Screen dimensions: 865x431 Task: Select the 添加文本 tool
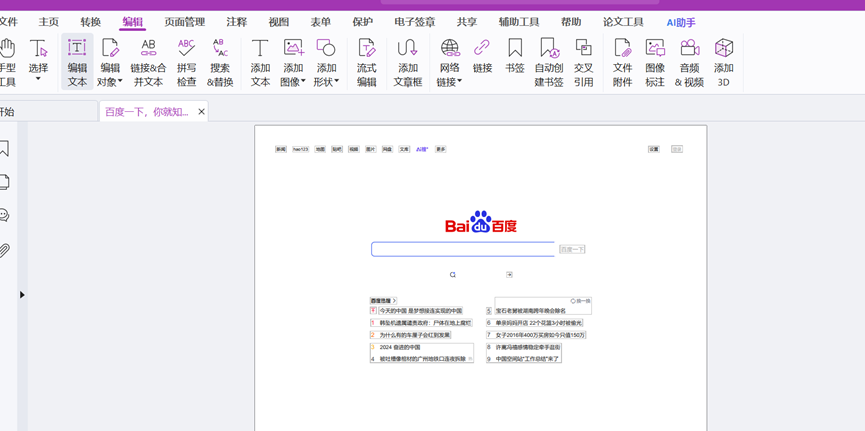coord(260,62)
